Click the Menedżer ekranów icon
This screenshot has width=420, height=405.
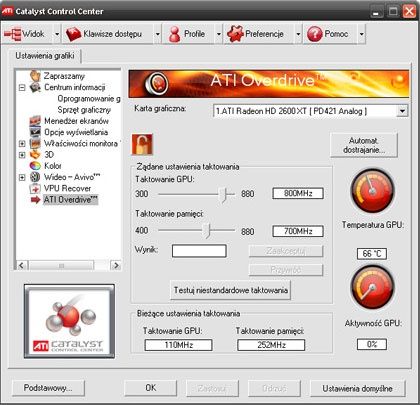tap(35, 121)
